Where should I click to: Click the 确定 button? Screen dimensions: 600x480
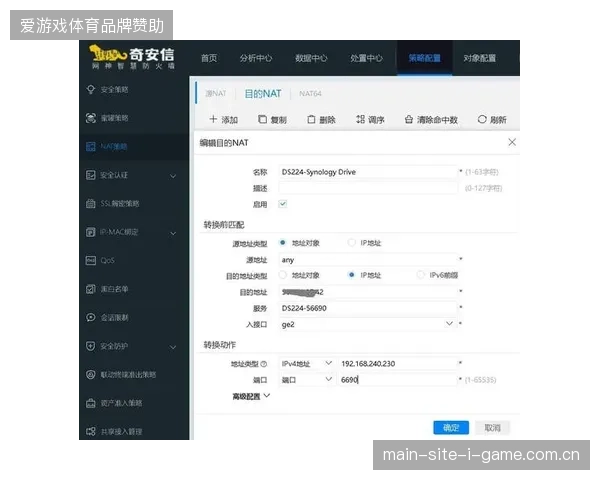click(x=451, y=428)
